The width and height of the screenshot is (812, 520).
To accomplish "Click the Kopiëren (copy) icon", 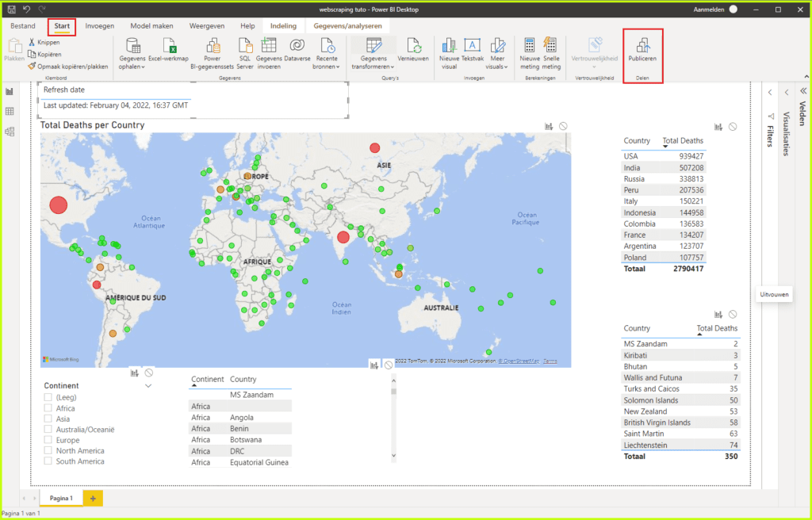I will coord(32,54).
